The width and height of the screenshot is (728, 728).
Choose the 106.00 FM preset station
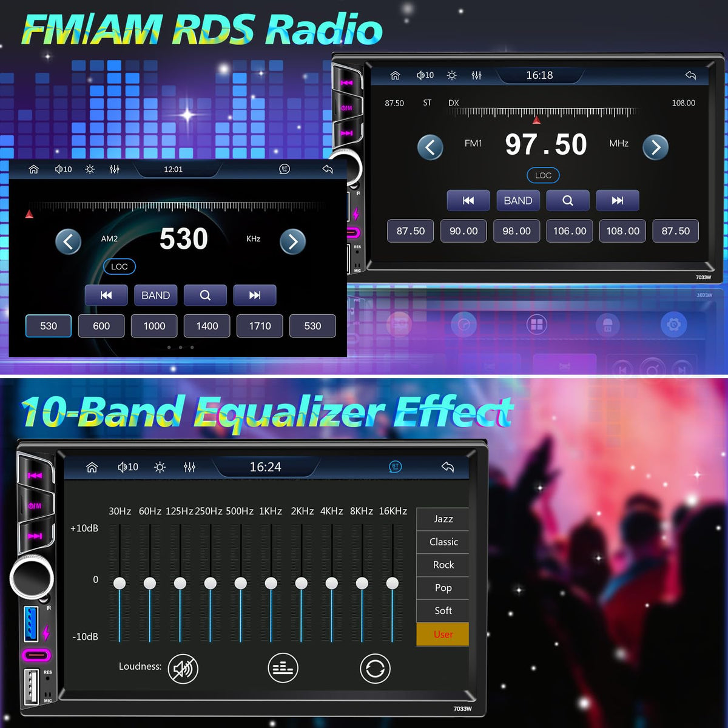[x=570, y=231]
